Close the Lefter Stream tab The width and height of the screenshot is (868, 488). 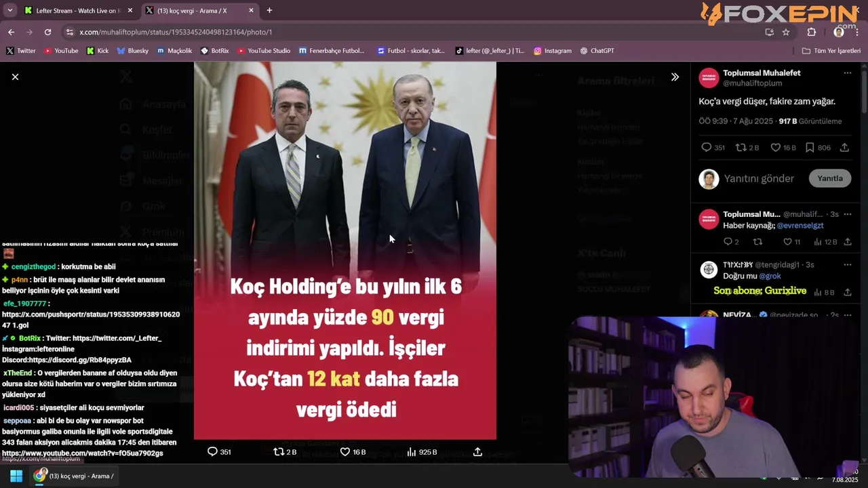130,10
